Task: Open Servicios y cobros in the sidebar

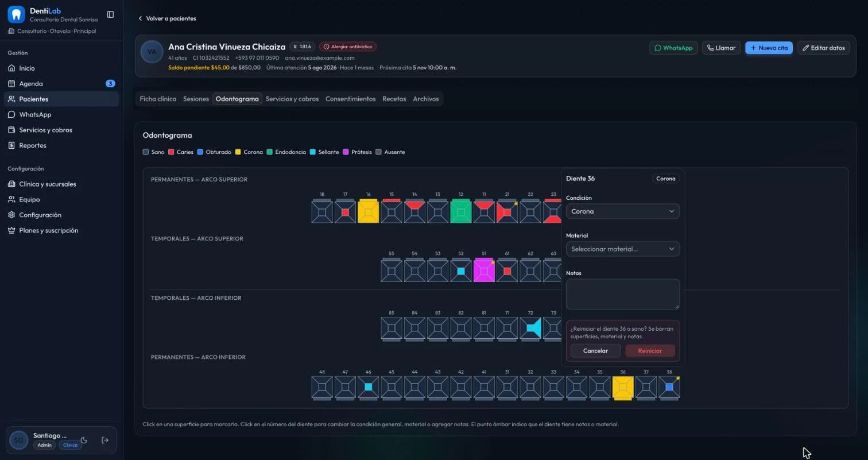Action: pos(61,130)
